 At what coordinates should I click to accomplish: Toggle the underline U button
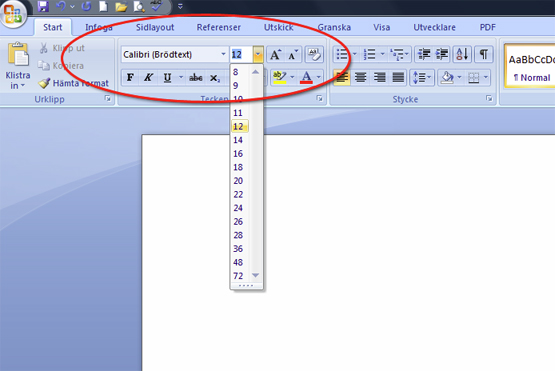pos(167,77)
